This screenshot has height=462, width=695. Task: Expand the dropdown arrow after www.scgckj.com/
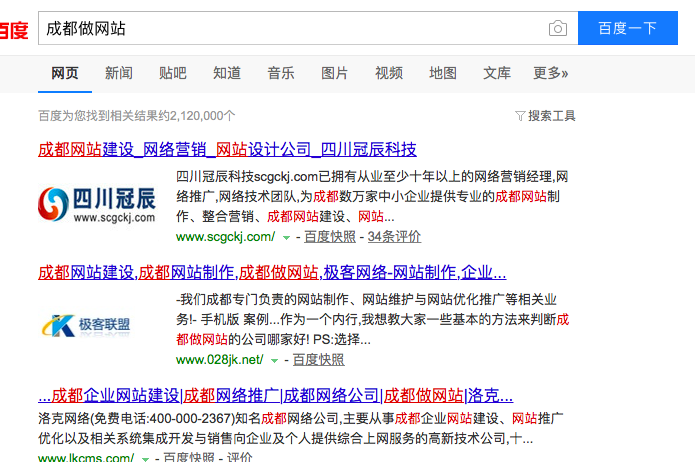(x=286, y=238)
